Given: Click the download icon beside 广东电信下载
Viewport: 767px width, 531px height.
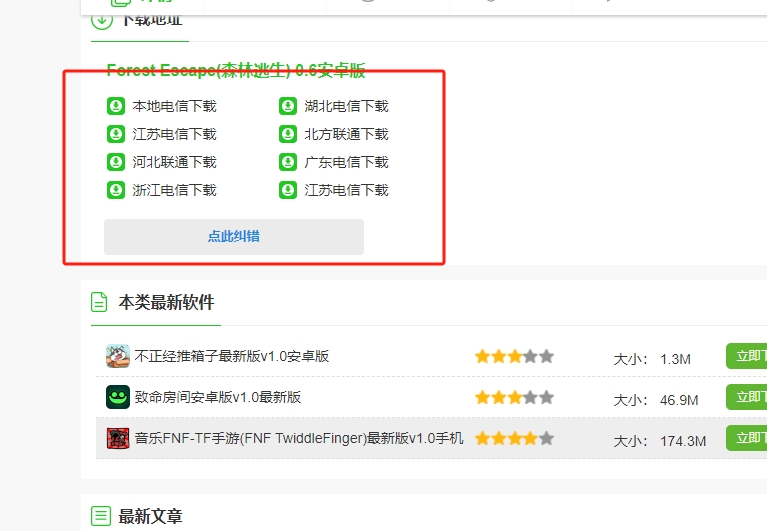Looking at the screenshot, I should [x=288, y=162].
